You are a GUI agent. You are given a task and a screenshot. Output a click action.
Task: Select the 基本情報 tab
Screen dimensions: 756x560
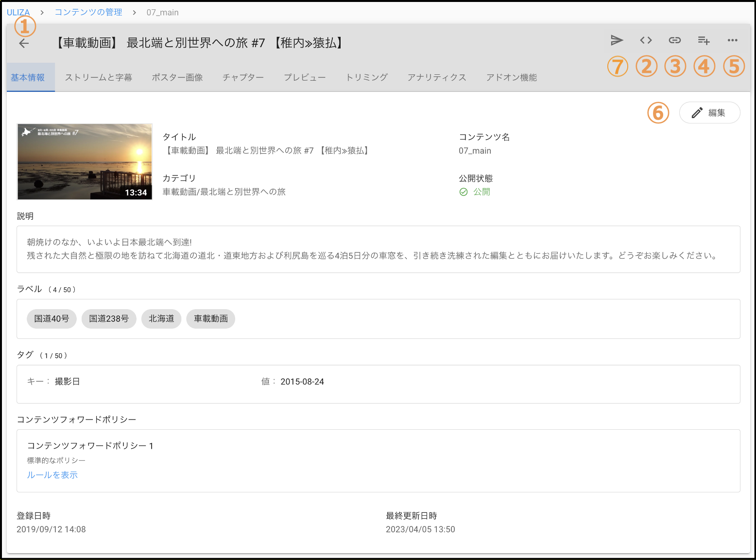[x=28, y=78]
